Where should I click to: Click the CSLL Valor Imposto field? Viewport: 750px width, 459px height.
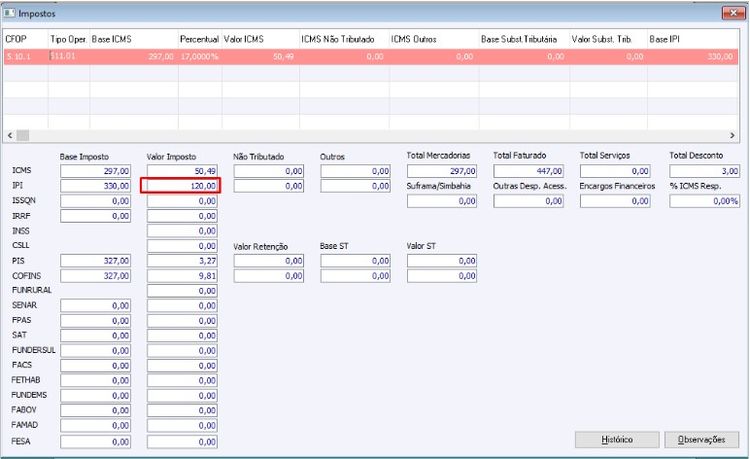[x=182, y=246]
